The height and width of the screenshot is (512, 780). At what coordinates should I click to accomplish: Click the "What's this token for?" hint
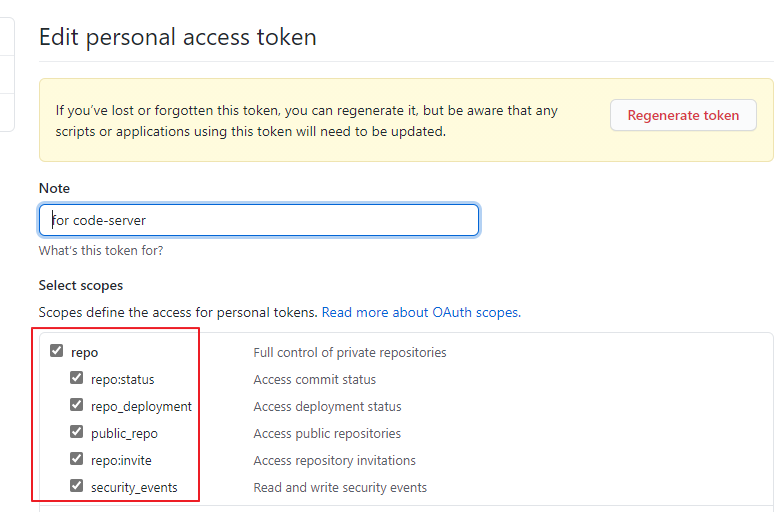pyautogui.click(x=101, y=250)
